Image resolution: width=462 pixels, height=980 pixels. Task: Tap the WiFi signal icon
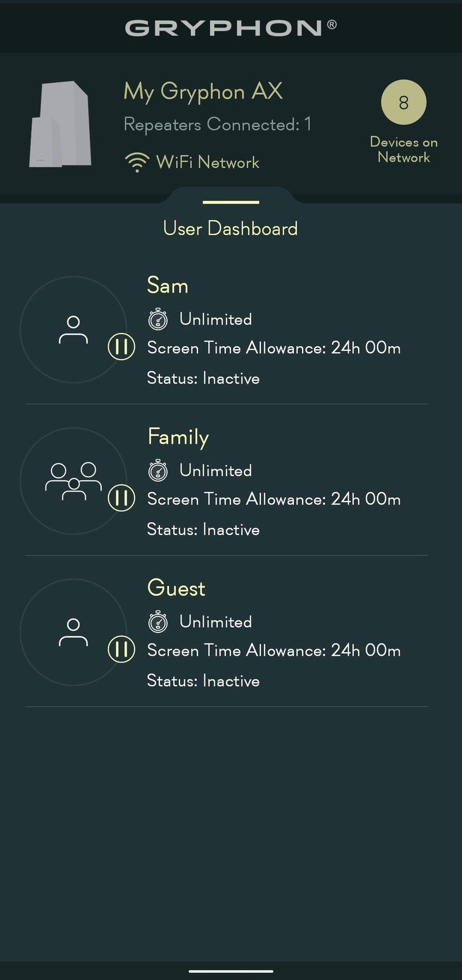136,162
